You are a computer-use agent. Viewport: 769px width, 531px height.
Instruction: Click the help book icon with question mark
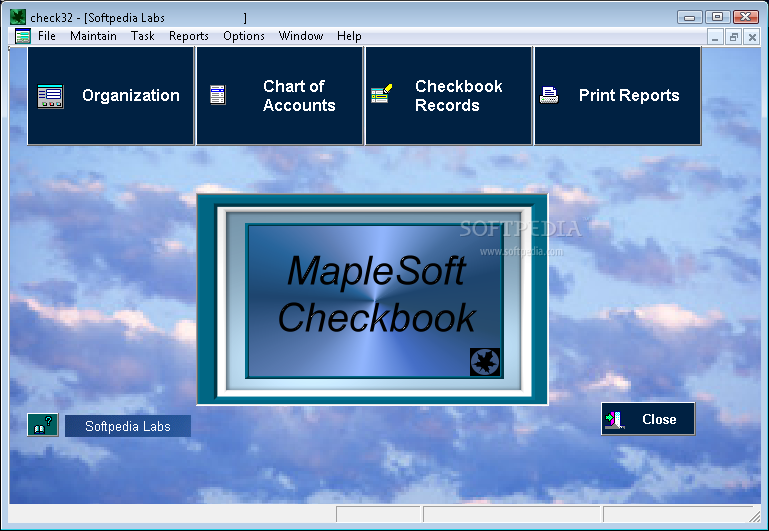(x=43, y=425)
